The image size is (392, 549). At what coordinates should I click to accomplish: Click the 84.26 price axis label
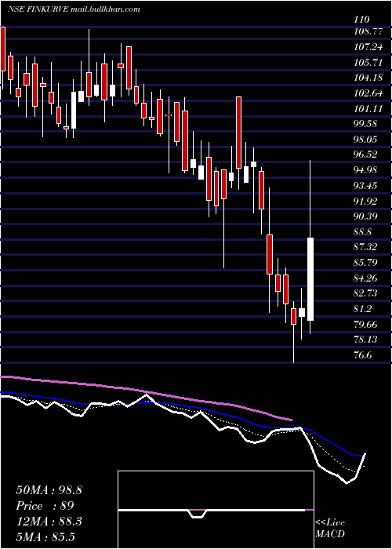365,278
